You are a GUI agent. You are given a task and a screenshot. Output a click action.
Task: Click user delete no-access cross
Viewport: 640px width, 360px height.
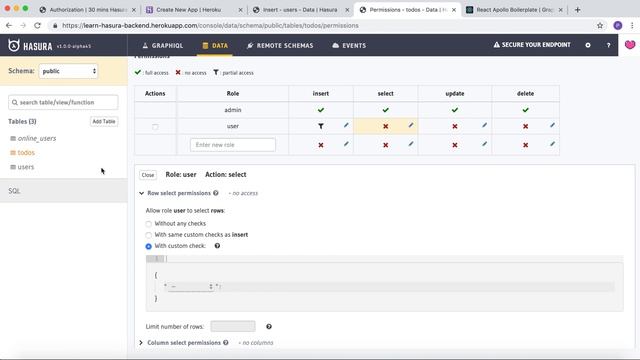(525, 127)
